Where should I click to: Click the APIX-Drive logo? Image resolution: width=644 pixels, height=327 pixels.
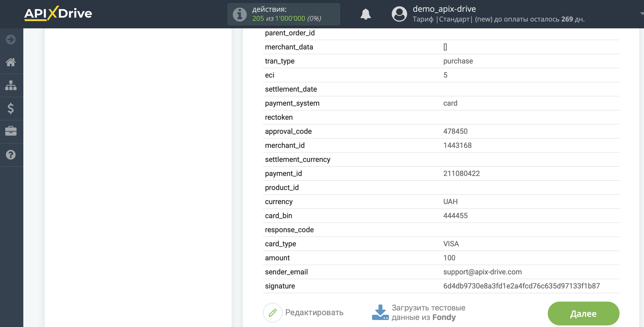point(58,14)
